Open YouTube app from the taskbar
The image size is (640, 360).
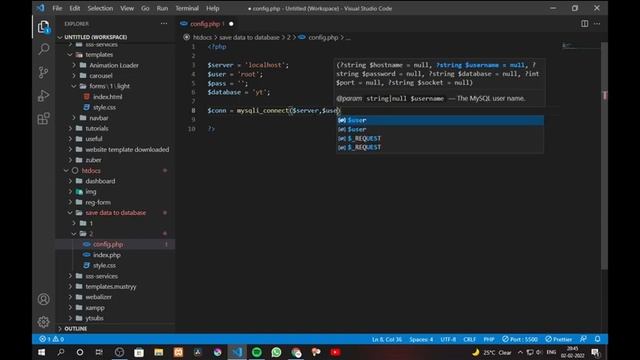tap(335, 352)
